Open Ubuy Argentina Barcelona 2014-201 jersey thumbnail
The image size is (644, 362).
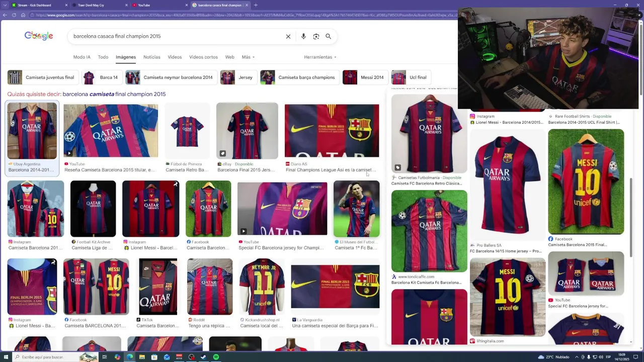(x=32, y=131)
